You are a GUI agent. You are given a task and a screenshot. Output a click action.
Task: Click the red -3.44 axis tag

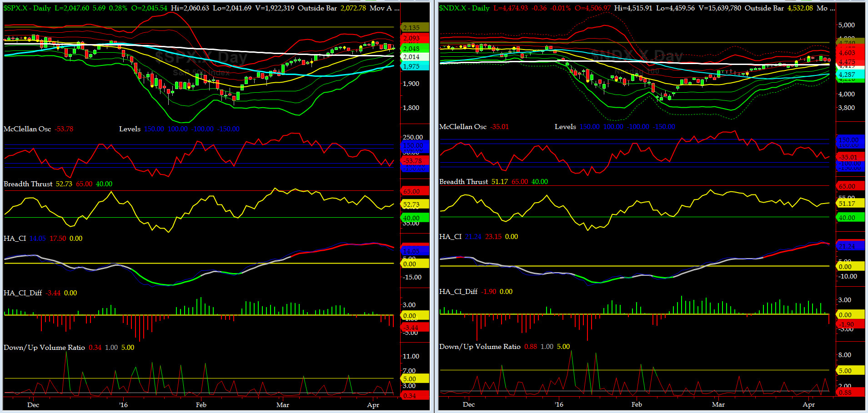(x=414, y=327)
